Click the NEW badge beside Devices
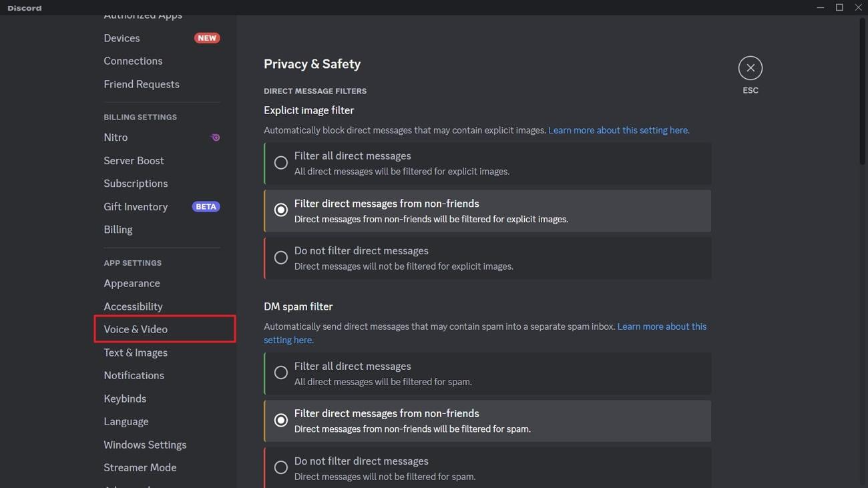The image size is (868, 488). click(x=207, y=37)
